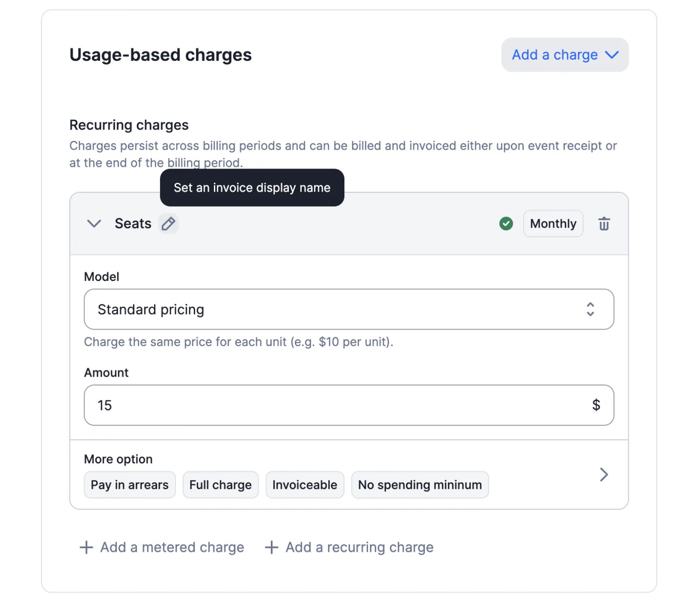The height and width of the screenshot is (603, 700).
Task: Click the green validation check icon
Action: click(x=506, y=224)
